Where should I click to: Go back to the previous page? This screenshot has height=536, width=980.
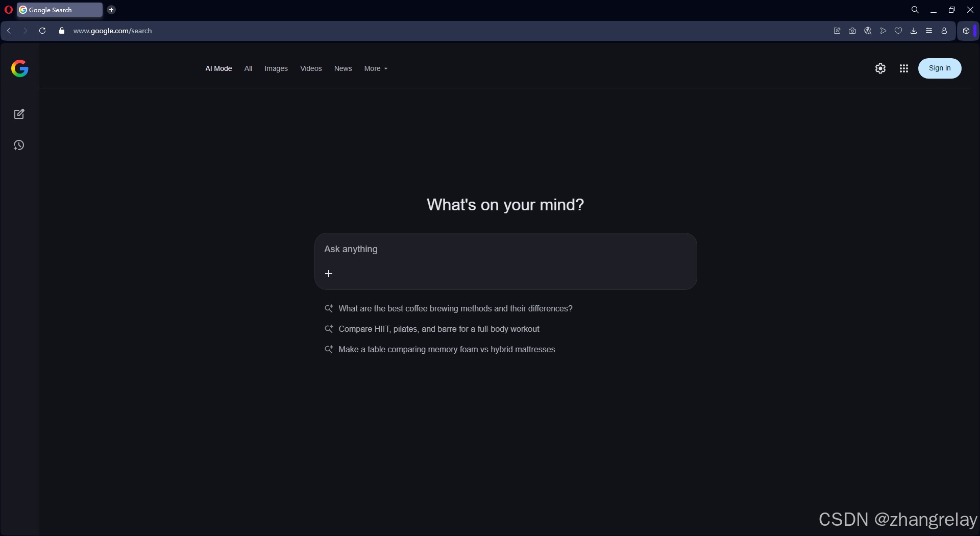click(9, 31)
